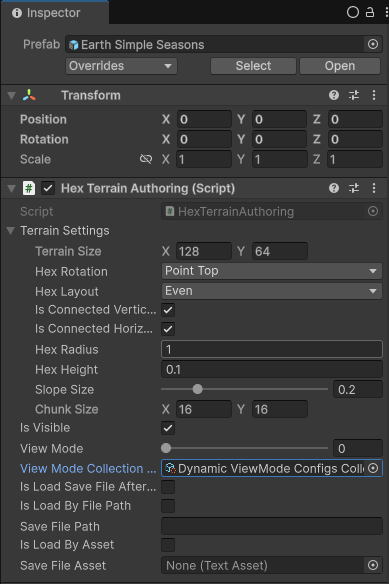The width and height of the screenshot is (389, 584).
Task: Click the Terrain Size X field
Action: pos(204,251)
